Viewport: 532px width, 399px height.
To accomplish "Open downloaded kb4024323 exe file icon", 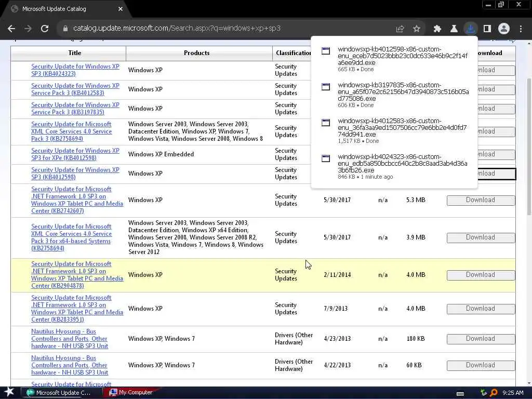I will pos(326,158).
